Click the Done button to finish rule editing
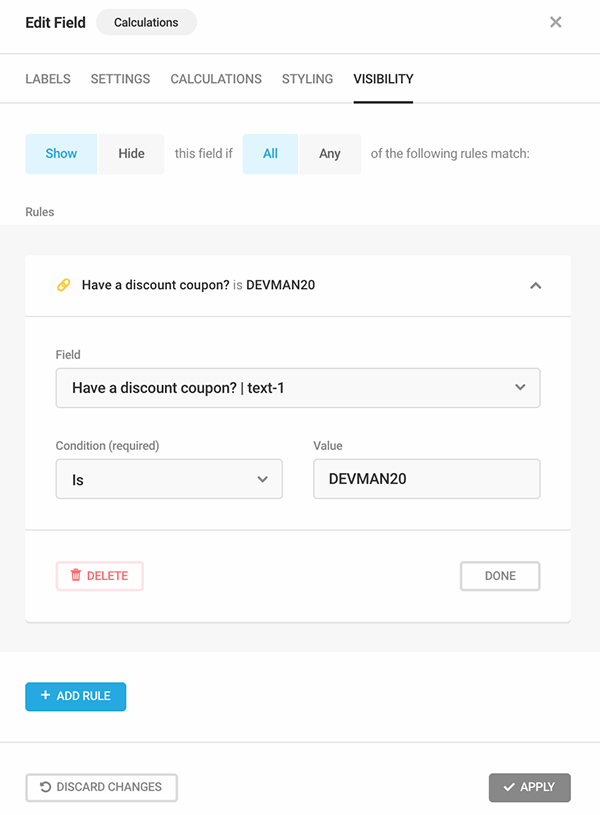Viewport: 600px width, 815px height. tap(500, 575)
